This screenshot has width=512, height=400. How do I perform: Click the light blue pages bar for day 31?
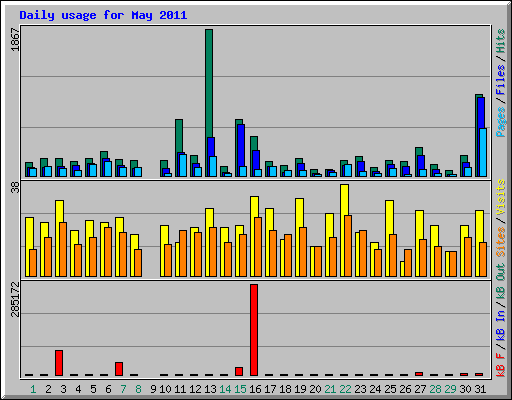point(483,152)
